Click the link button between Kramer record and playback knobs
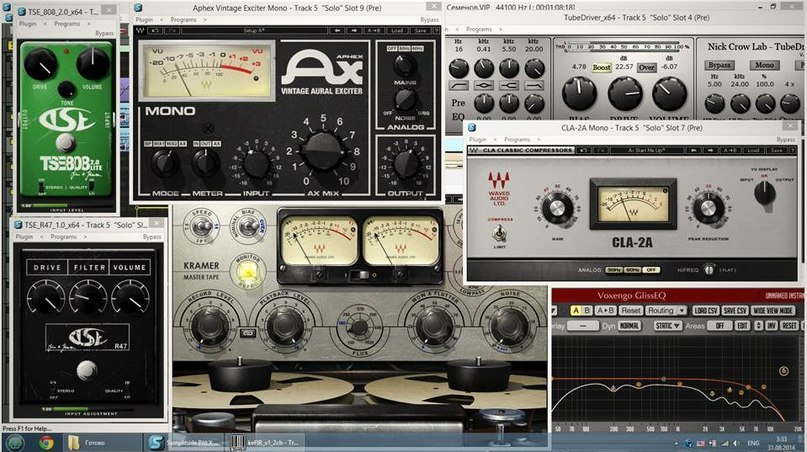Viewport: 807px width, 452px height. [x=248, y=333]
